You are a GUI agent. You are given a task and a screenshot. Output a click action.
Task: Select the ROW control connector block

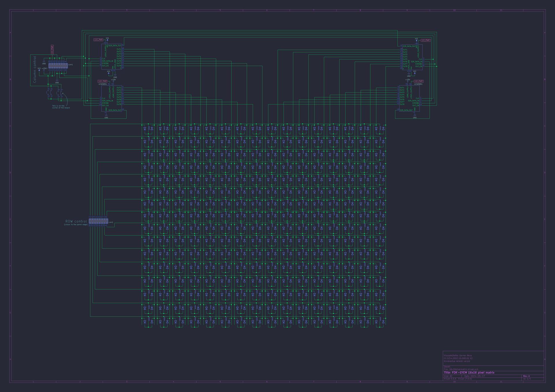point(98,221)
